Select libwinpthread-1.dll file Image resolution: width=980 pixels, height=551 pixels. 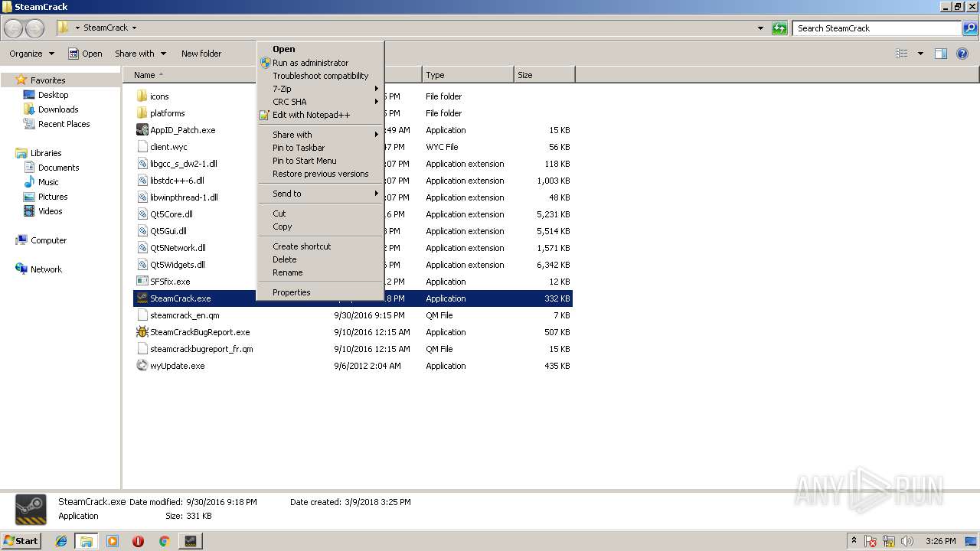184,197
